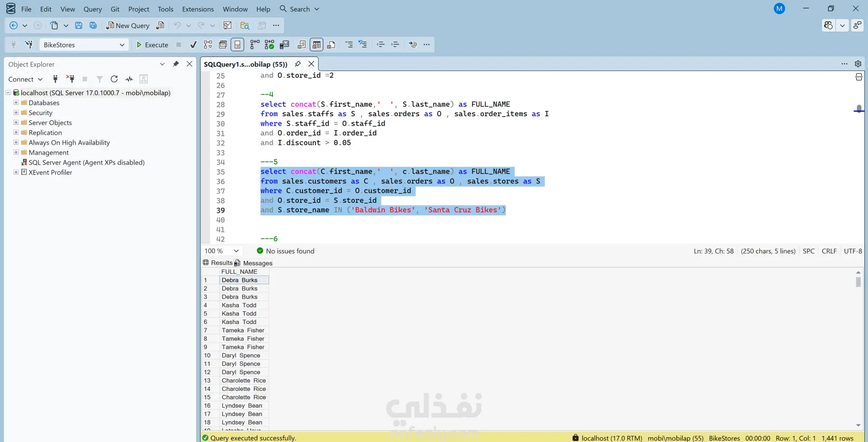Image resolution: width=868 pixels, height=442 pixels.
Task: Click the Parse checkmark icon
Action: (x=193, y=44)
